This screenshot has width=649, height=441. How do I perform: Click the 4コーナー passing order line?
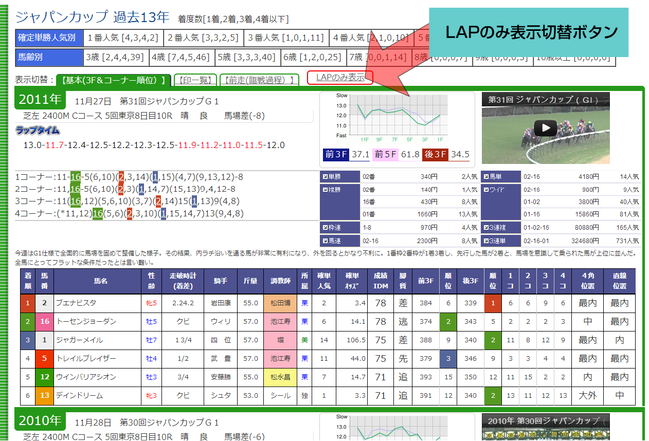coord(129,214)
